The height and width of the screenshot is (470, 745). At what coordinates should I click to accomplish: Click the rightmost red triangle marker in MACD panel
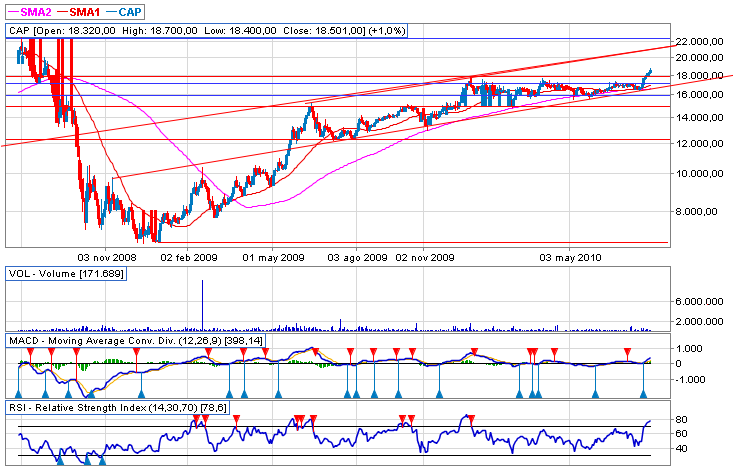tap(627, 351)
